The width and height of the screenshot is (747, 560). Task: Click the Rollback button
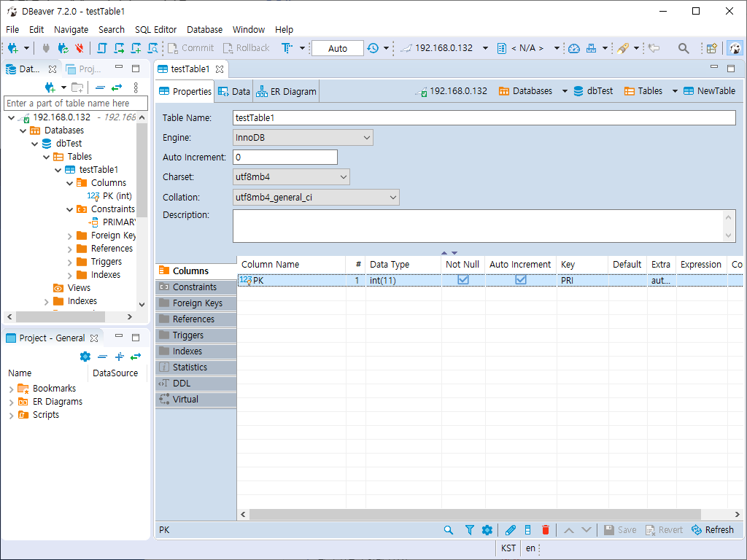click(247, 48)
